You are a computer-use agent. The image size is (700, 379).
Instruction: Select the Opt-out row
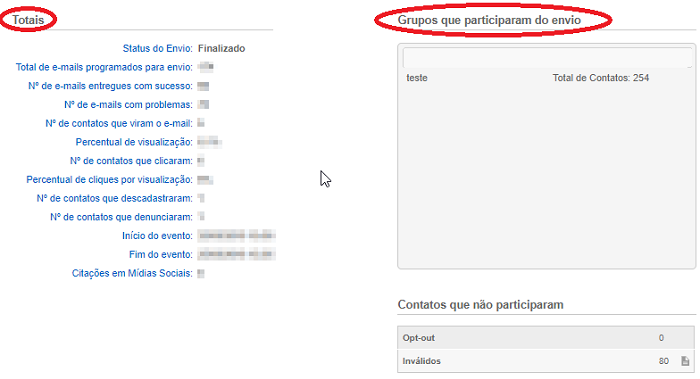click(x=546, y=337)
